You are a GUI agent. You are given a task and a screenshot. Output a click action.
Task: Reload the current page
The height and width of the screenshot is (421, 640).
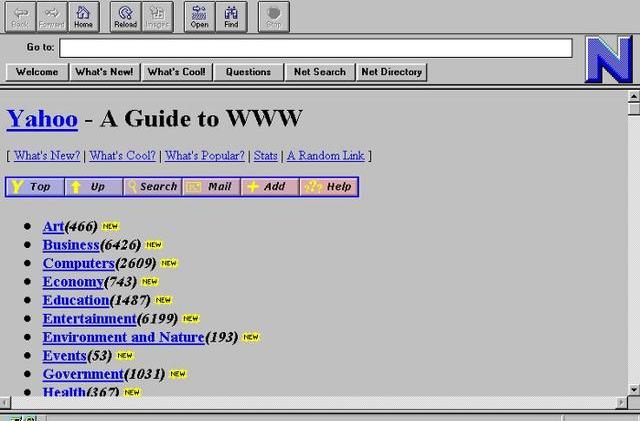point(125,16)
